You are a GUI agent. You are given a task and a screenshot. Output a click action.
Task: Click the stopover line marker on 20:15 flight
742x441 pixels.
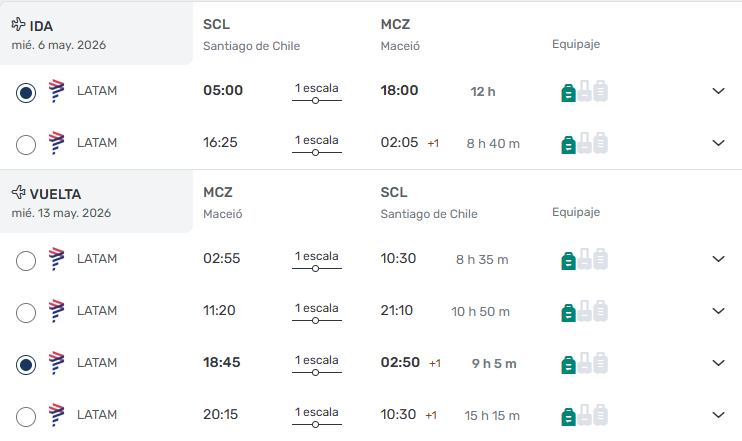tap(316, 425)
